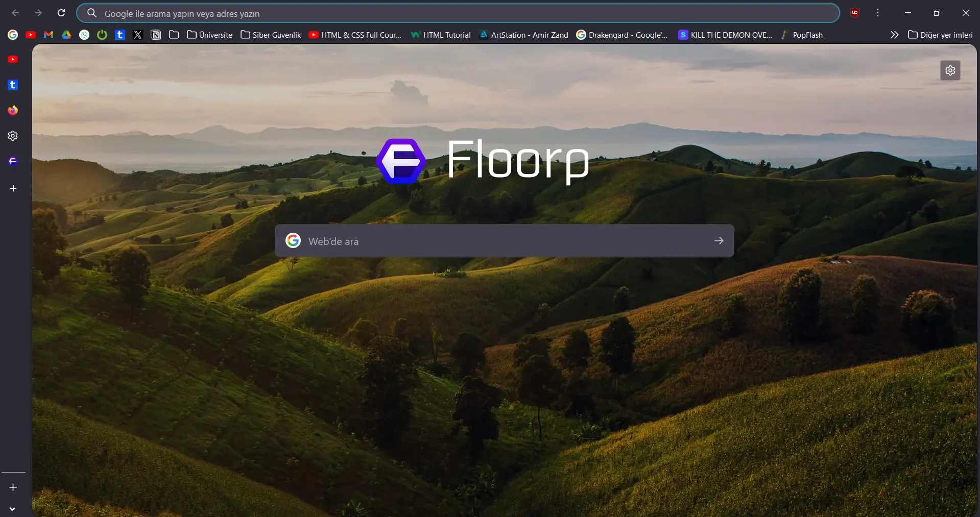Open the Drakengard - Google bookmark
This screenshot has width=980, height=517.
(x=622, y=35)
